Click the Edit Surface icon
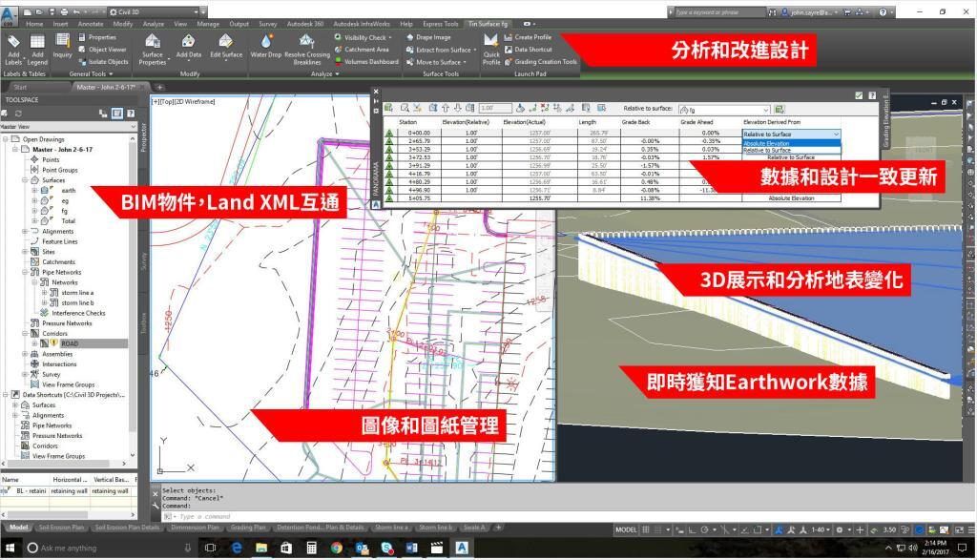Screen dimensions: 977x560 [x=225, y=42]
